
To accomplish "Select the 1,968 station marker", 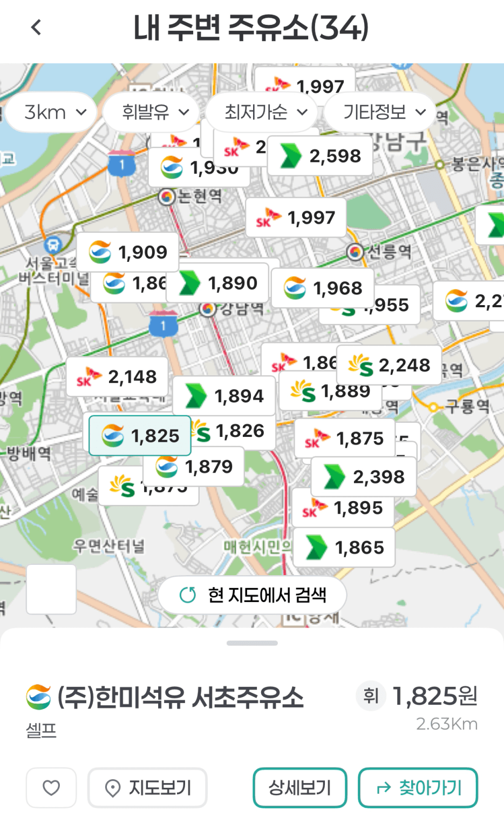I will coord(323,288).
